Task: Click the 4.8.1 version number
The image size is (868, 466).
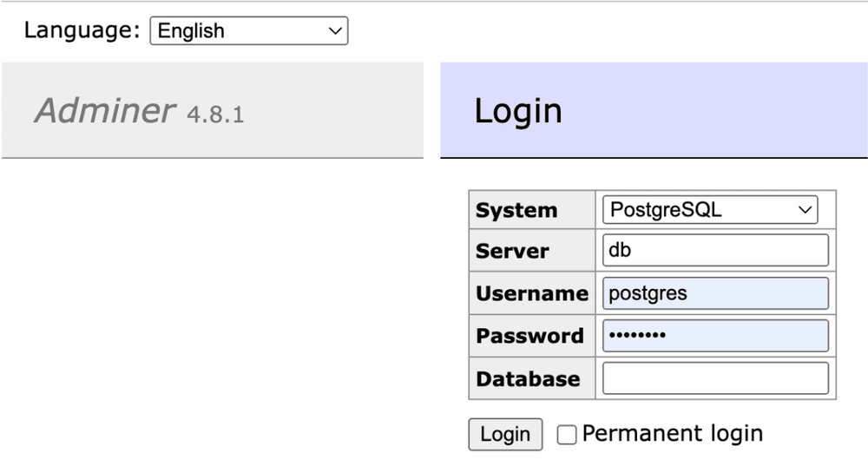Action: (215, 114)
